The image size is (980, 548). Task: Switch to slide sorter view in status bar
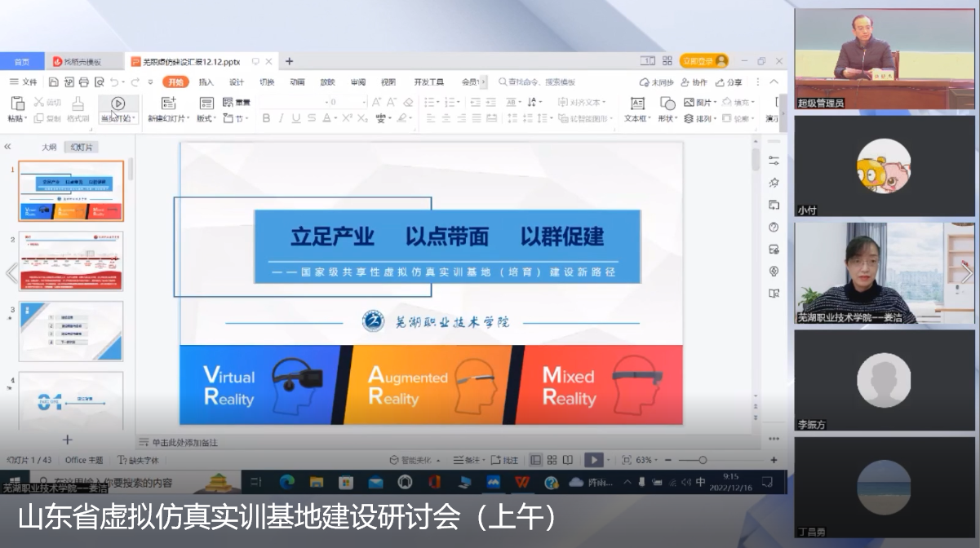tap(552, 460)
